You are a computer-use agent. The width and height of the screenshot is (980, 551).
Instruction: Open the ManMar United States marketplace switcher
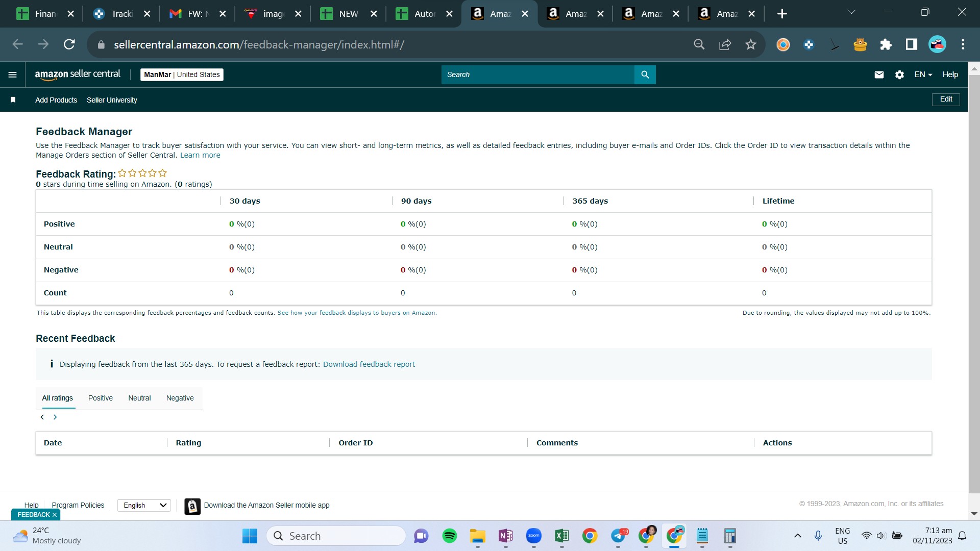(x=182, y=74)
